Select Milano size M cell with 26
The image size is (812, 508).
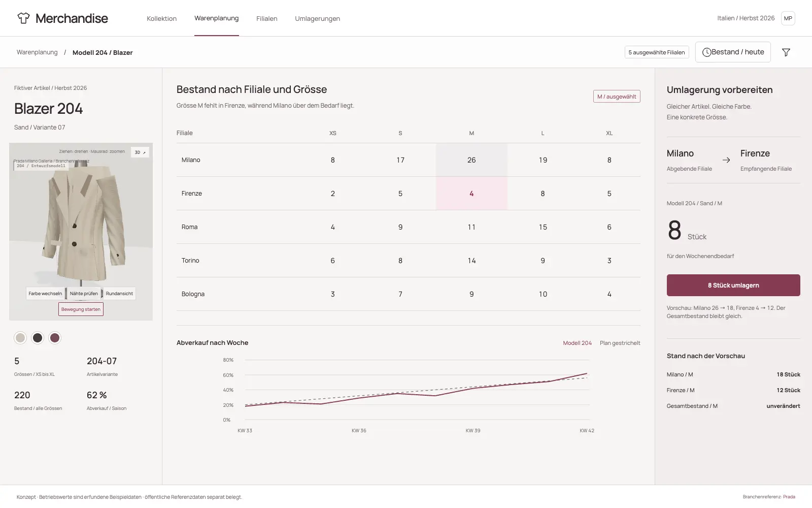point(471,160)
